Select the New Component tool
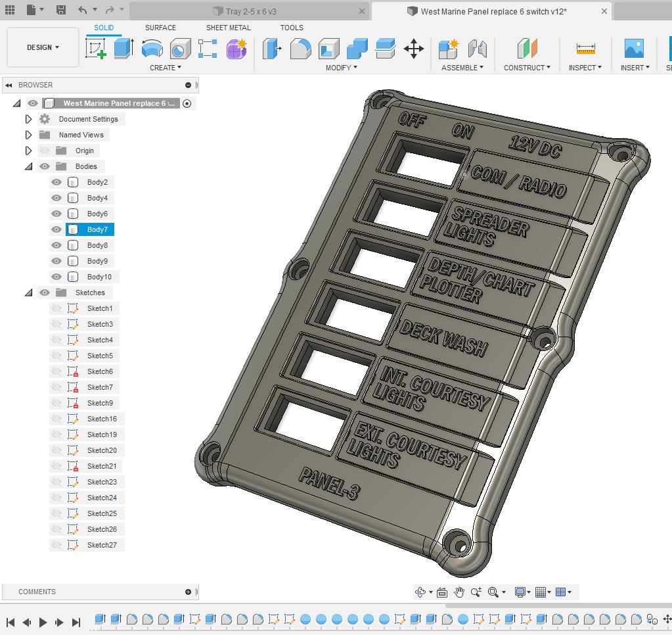 click(x=449, y=49)
